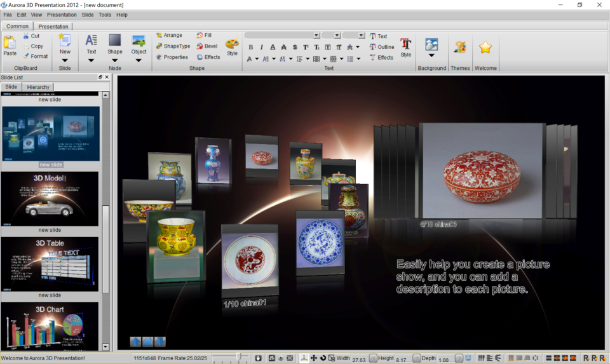Image resolution: width=610 pixels, height=364 pixels.
Task: Expand the Shape node dropdown arrow
Action: tap(115, 60)
